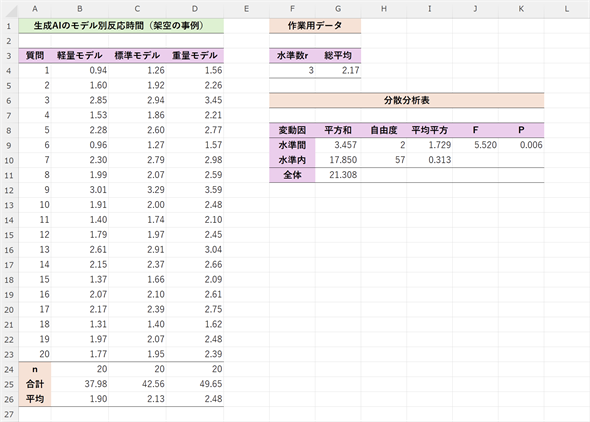590x422 pixels.
Task: Select header cell 総平均
Action: point(338,56)
